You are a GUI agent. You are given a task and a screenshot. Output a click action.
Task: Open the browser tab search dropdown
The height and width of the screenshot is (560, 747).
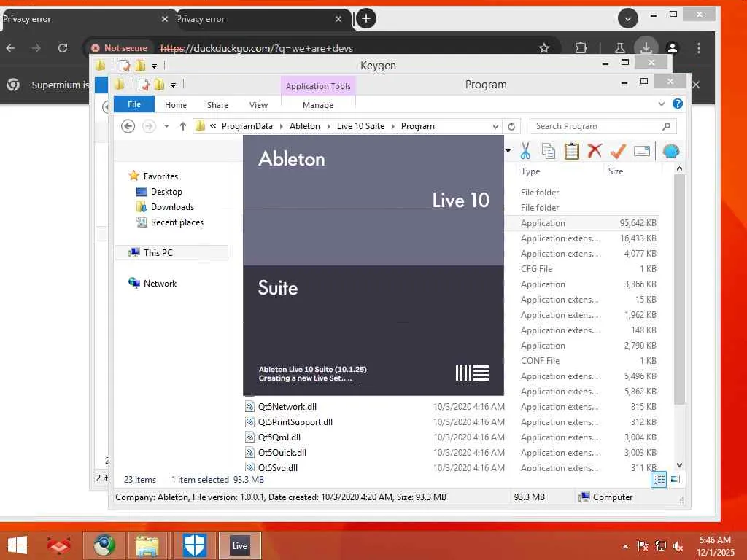click(628, 18)
